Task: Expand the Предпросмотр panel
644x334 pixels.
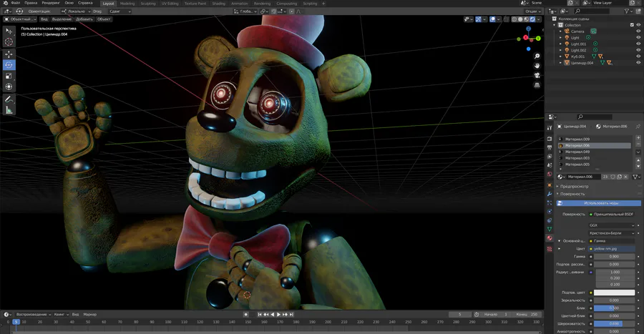Action: click(574, 186)
